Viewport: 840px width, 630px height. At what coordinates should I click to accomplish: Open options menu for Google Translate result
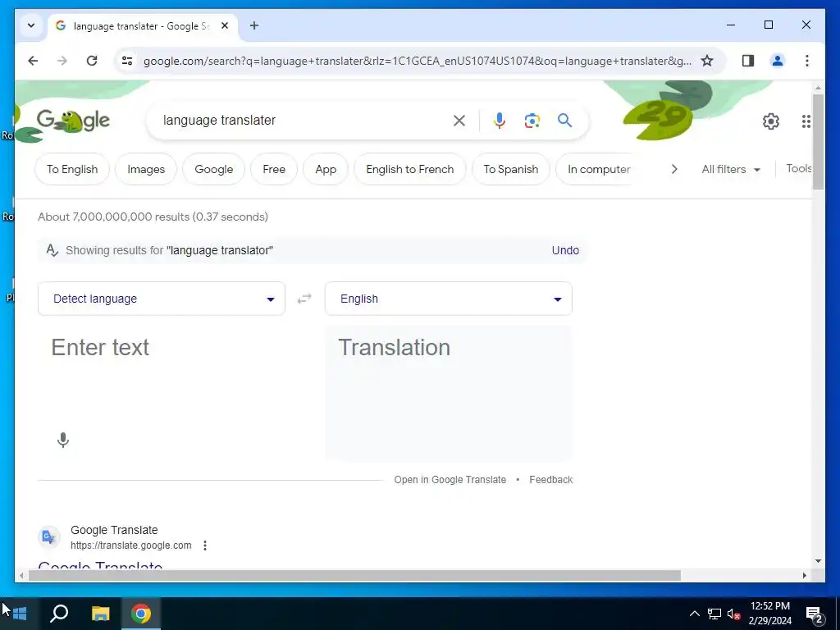pyautogui.click(x=205, y=546)
